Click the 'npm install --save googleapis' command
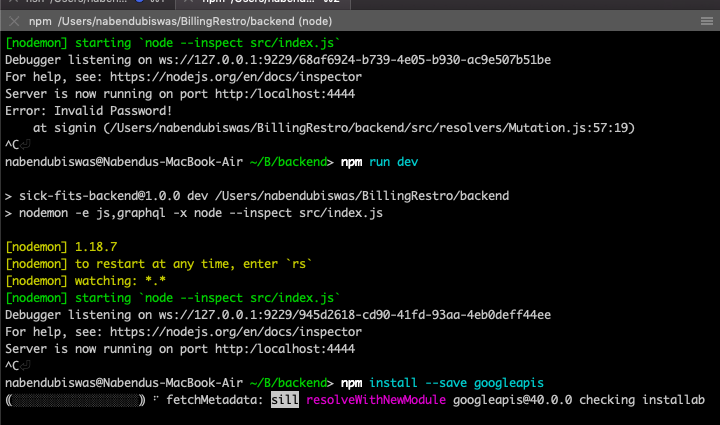The image size is (720, 425). tap(442, 382)
